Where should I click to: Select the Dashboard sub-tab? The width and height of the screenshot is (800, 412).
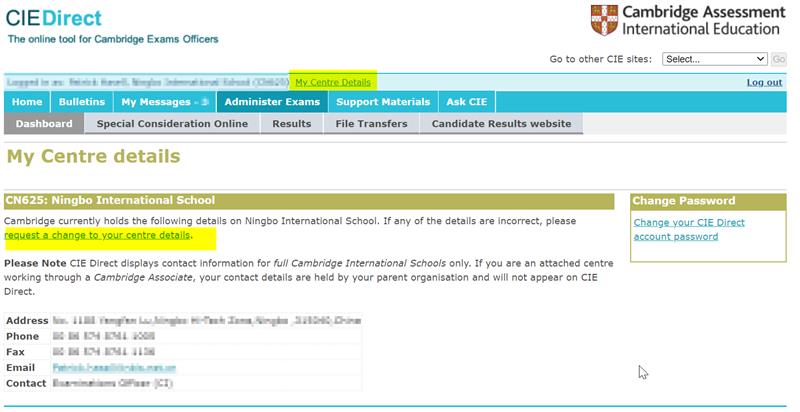pyautogui.click(x=44, y=124)
